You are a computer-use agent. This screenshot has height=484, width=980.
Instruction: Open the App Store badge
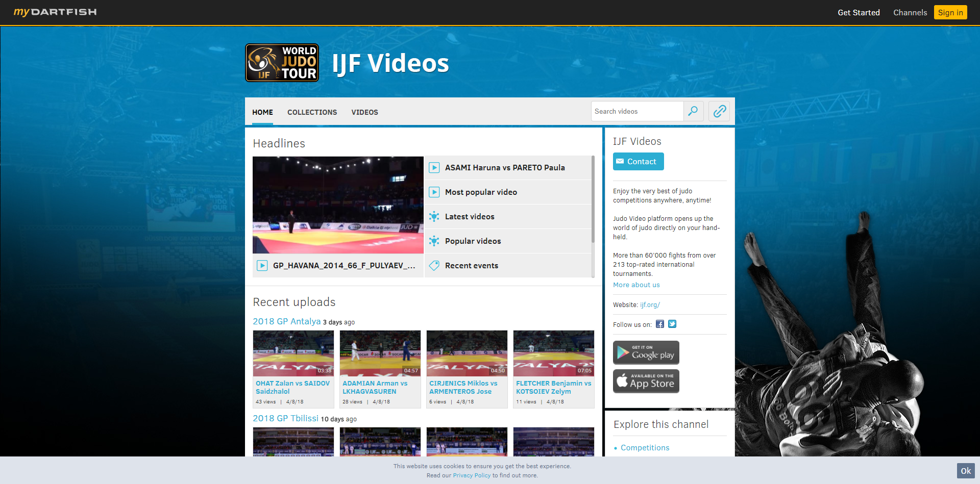pyautogui.click(x=646, y=381)
